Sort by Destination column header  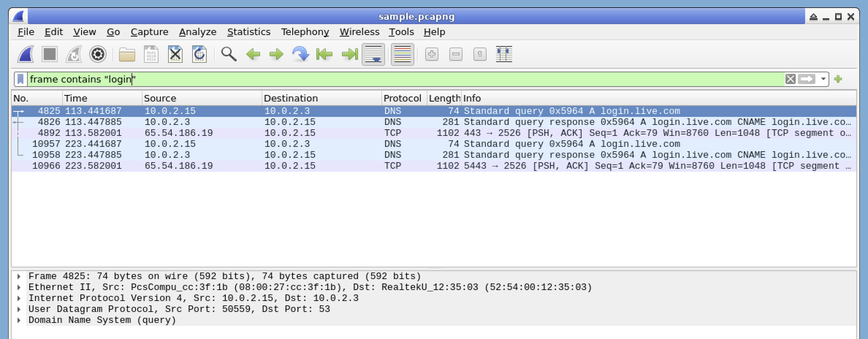322,98
